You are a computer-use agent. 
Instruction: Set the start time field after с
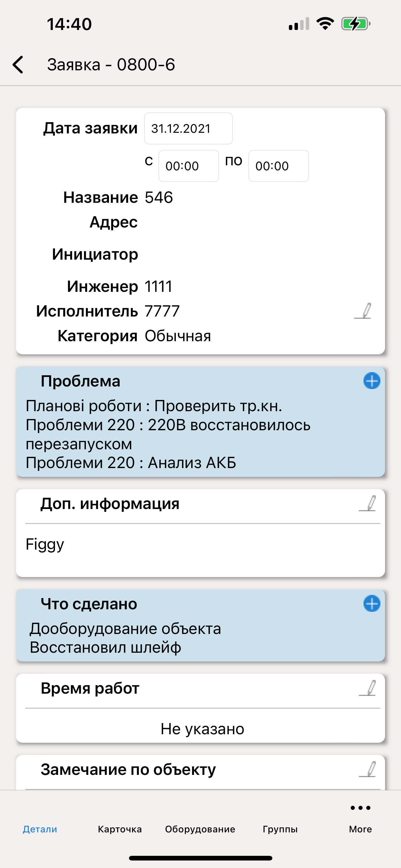click(189, 166)
